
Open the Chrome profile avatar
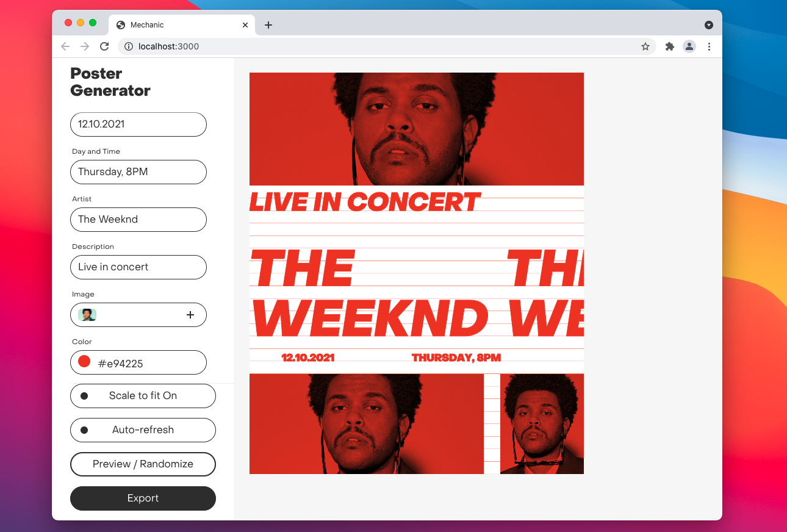[689, 46]
